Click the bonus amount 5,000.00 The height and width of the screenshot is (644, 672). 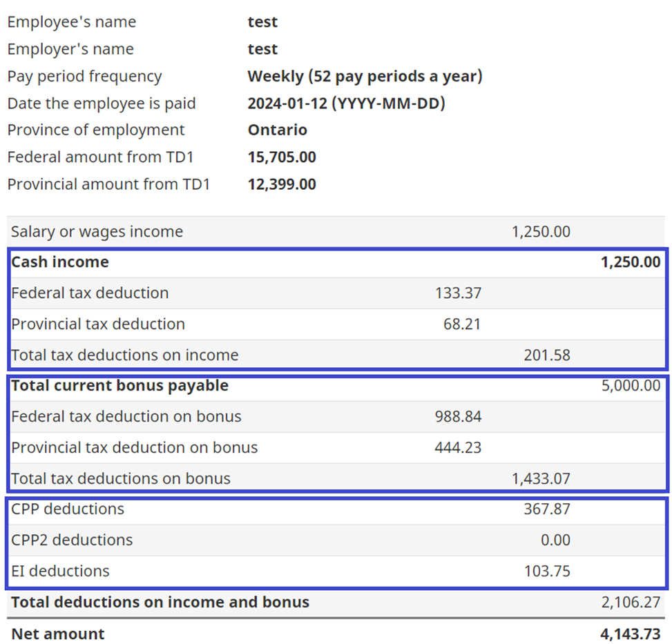point(631,386)
